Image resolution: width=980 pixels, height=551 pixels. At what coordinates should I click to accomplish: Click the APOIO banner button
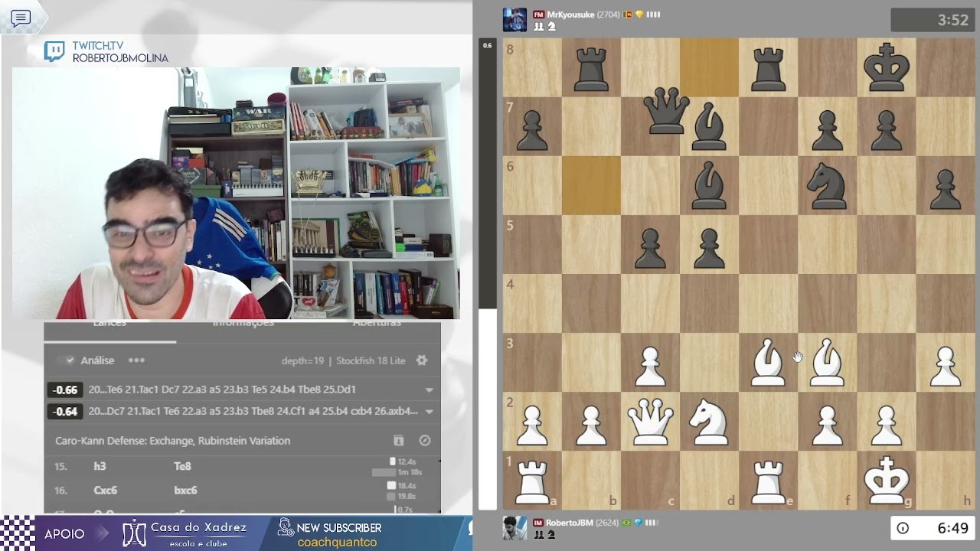(x=65, y=534)
